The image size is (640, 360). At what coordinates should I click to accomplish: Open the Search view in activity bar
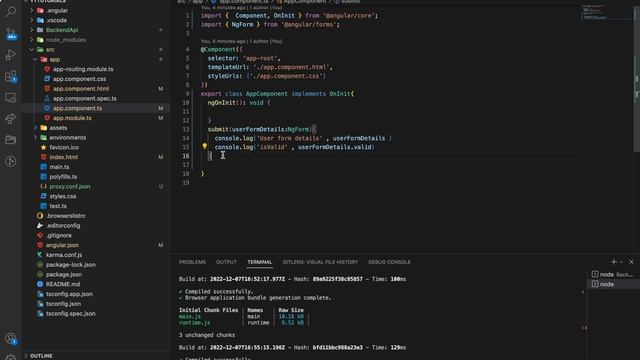[11, 11]
